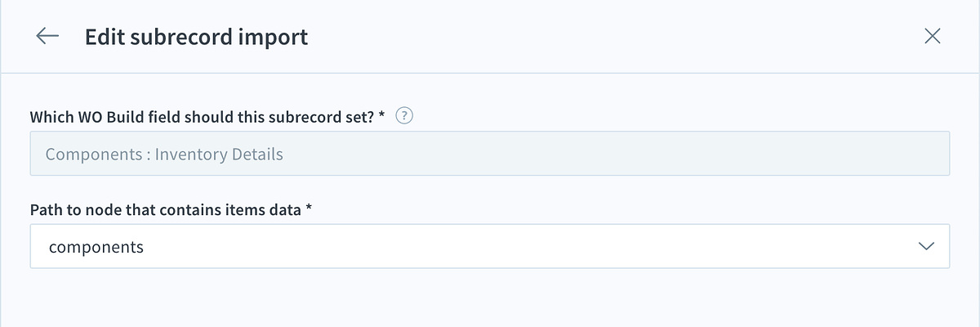
Task: Click the "Which WO Build field" label
Action: point(203,117)
